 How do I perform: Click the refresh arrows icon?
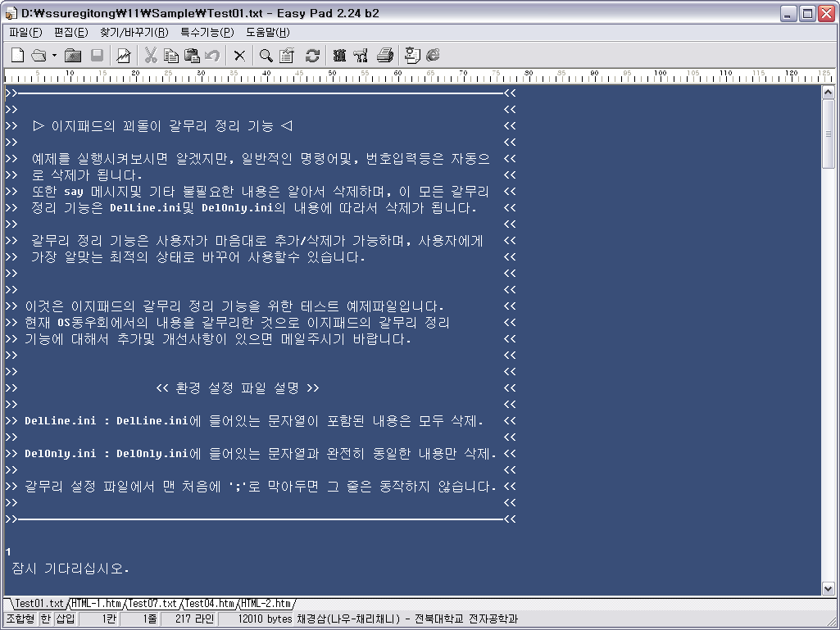click(312, 55)
